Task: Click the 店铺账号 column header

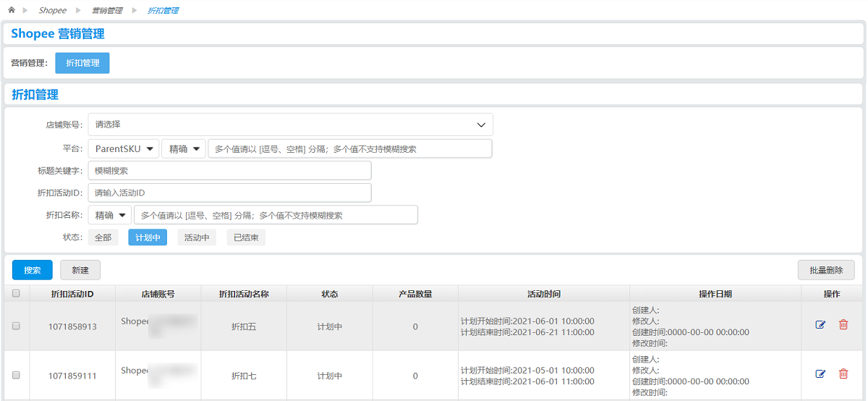Action: [158, 294]
